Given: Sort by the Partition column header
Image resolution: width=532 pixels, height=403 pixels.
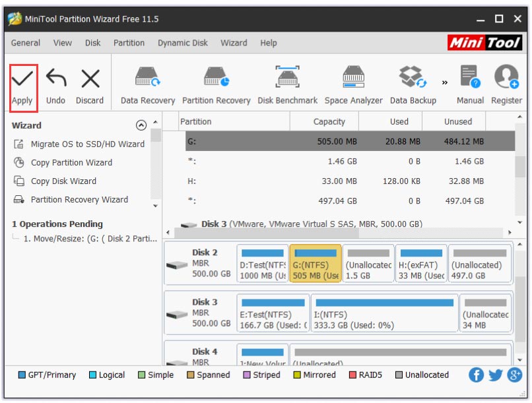Looking at the screenshot, I should [x=234, y=121].
